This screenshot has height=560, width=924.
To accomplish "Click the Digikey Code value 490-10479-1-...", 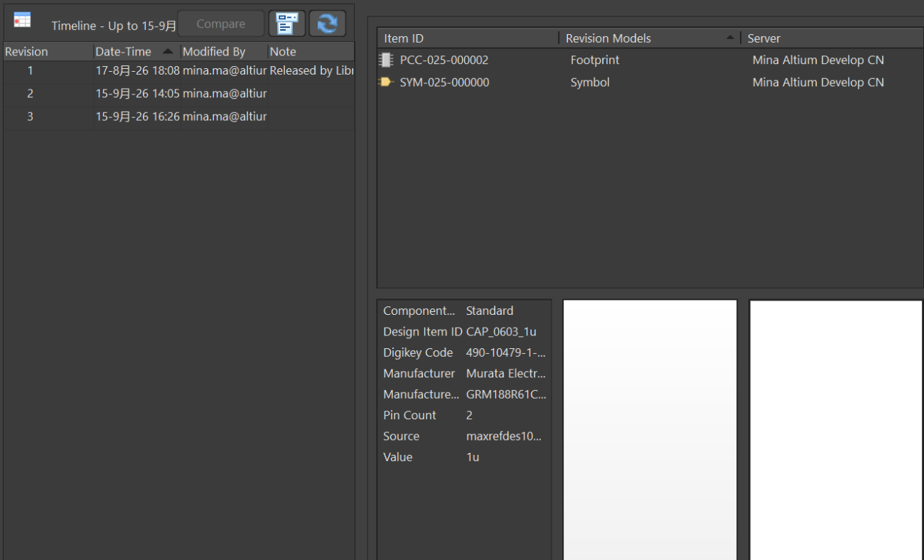I will (x=506, y=352).
